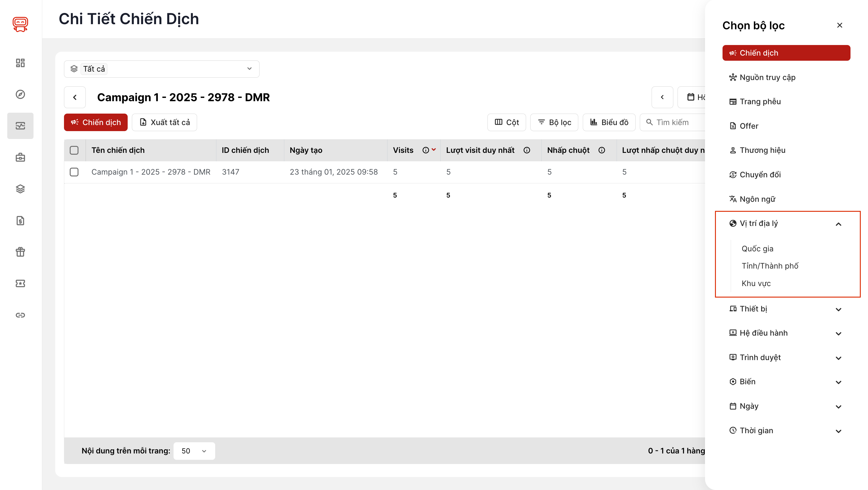Screen dimensions: 868x490
Task: Open the link chain sidebar icon
Action: [x=20, y=315]
